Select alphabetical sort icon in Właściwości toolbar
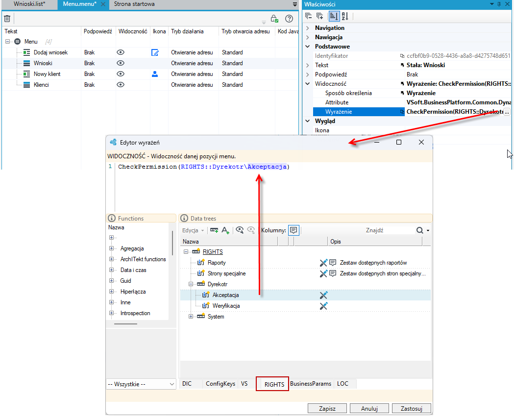This screenshot has height=420, width=514. 345,16
